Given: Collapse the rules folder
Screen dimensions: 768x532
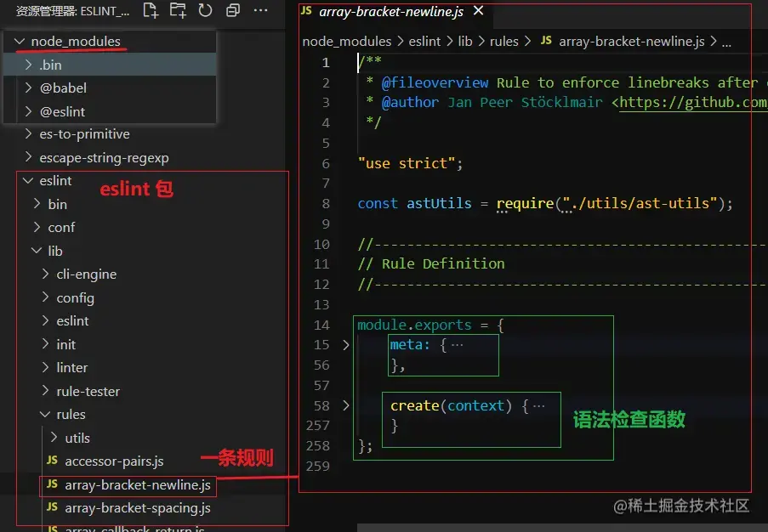Looking at the screenshot, I should point(46,415).
